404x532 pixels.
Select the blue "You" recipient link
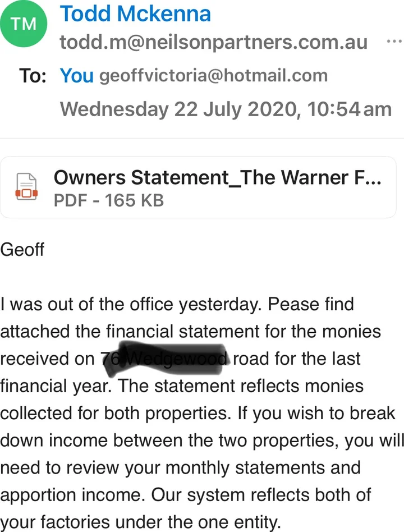(x=76, y=76)
